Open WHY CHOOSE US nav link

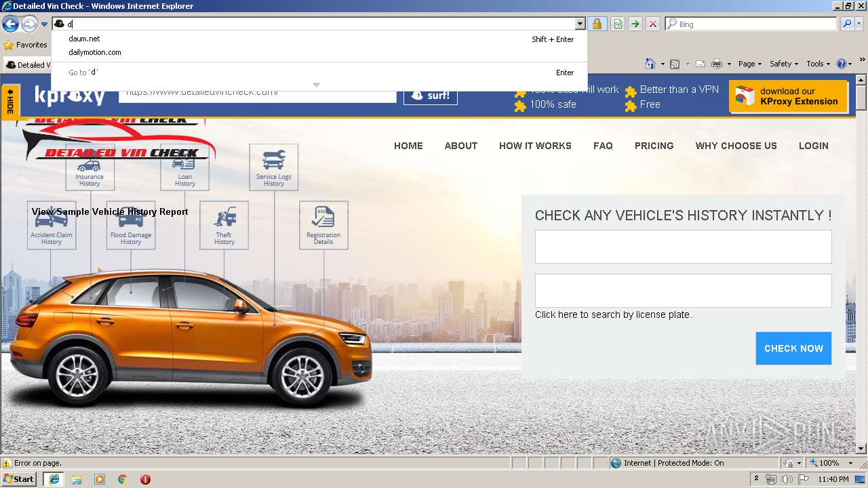click(x=736, y=146)
